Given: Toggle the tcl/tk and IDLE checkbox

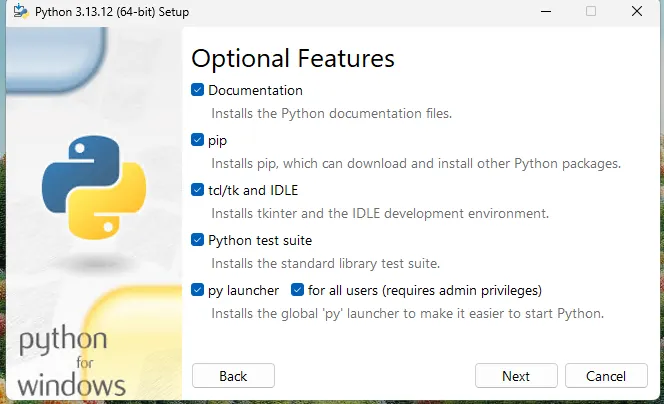Looking at the screenshot, I should (x=198, y=190).
